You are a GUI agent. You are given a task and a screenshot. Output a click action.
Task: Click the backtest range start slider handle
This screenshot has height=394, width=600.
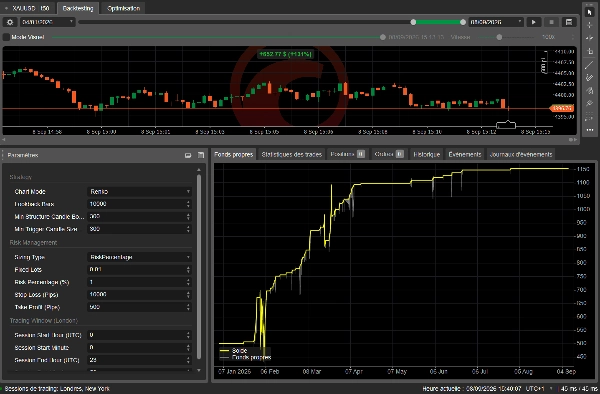(x=413, y=22)
